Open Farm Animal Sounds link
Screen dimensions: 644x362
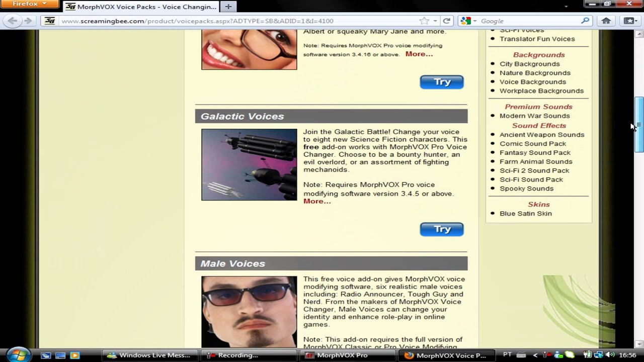point(536,162)
